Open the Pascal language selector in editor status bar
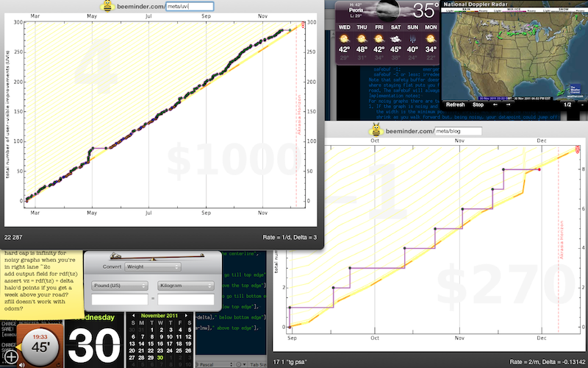The image size is (588, 368). [x=213, y=364]
